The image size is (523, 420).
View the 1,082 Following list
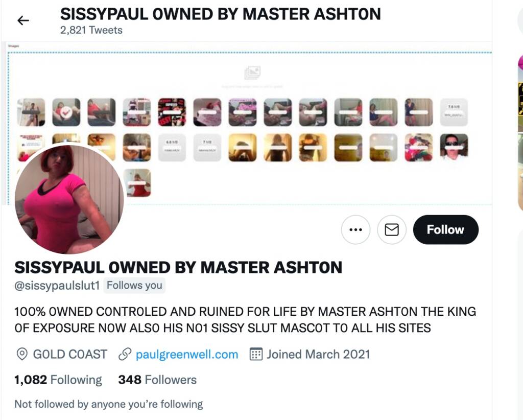(x=58, y=380)
